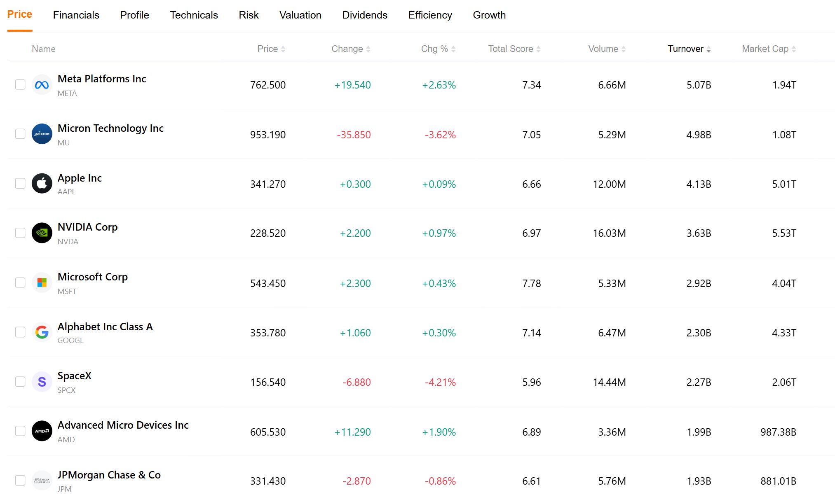This screenshot has width=835, height=504.
Task: Sort the table by Turnover column arrow
Action: point(708,49)
